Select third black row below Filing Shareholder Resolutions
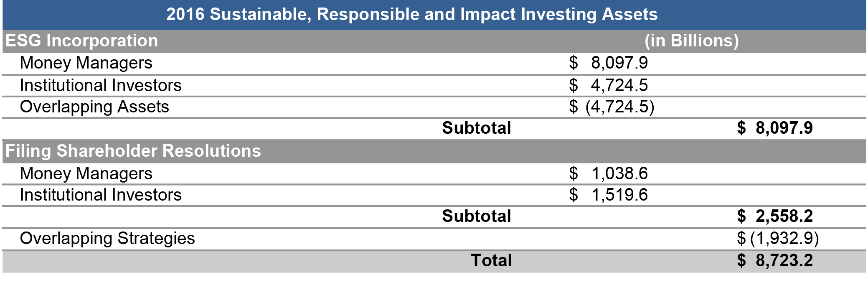Screen dimensions: 868x285 click(x=434, y=217)
